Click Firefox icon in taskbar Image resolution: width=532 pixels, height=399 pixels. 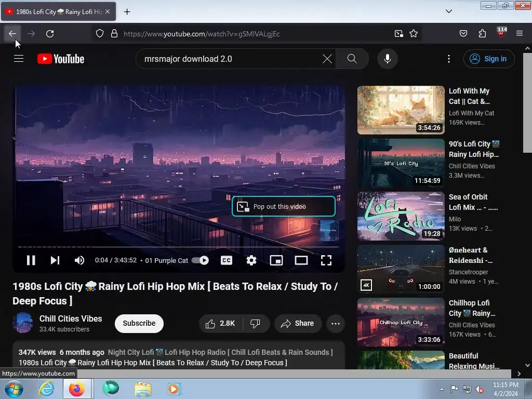(77, 389)
